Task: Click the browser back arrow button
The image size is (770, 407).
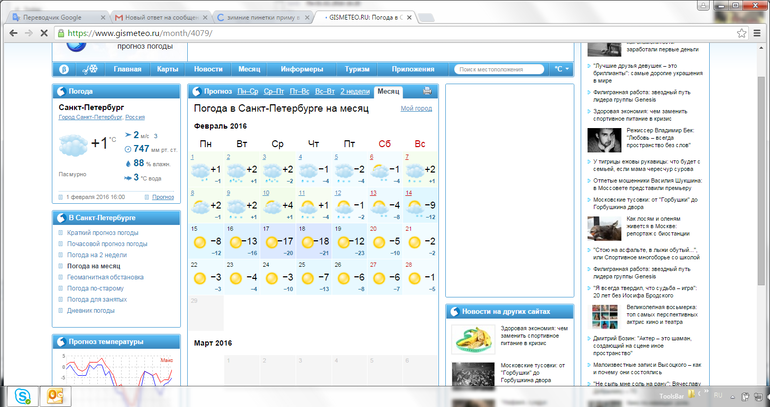Action: pos(12,33)
